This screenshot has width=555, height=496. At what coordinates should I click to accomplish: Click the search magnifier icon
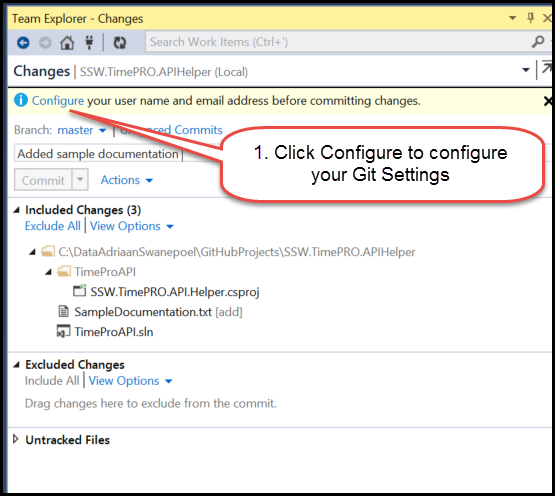click(x=538, y=42)
